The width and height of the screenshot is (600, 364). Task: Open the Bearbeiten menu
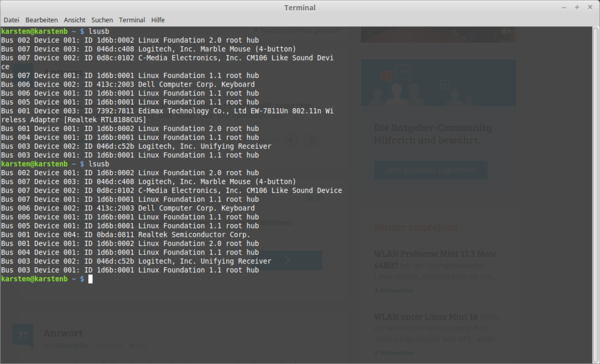point(42,20)
